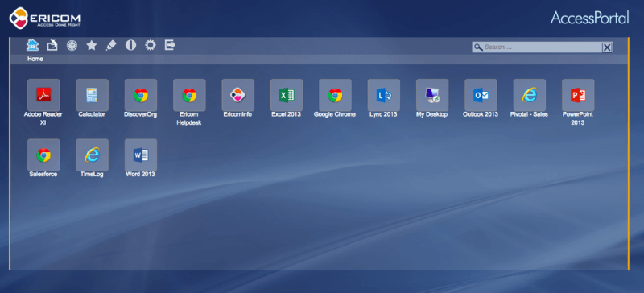Launch Outlook 2013

481,95
